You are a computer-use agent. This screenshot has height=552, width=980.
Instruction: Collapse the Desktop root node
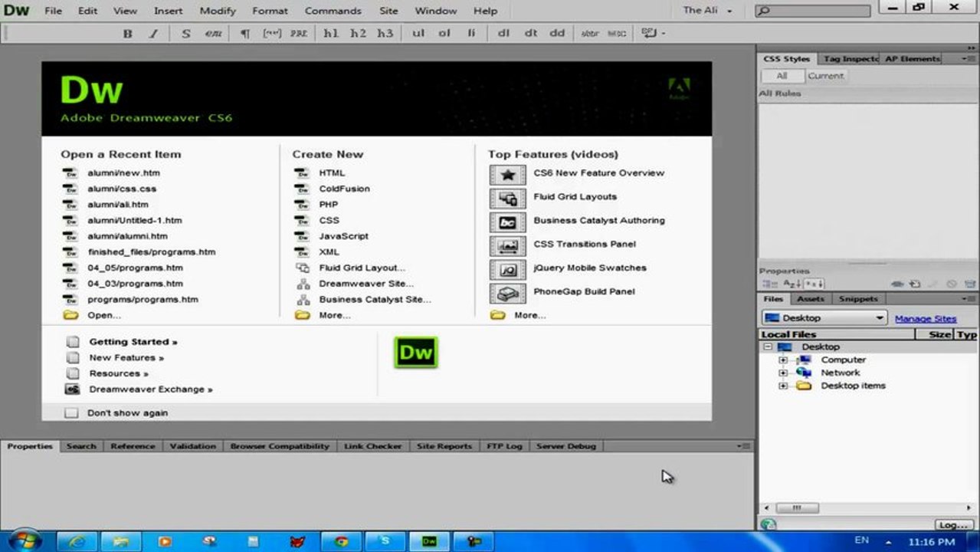tap(767, 347)
